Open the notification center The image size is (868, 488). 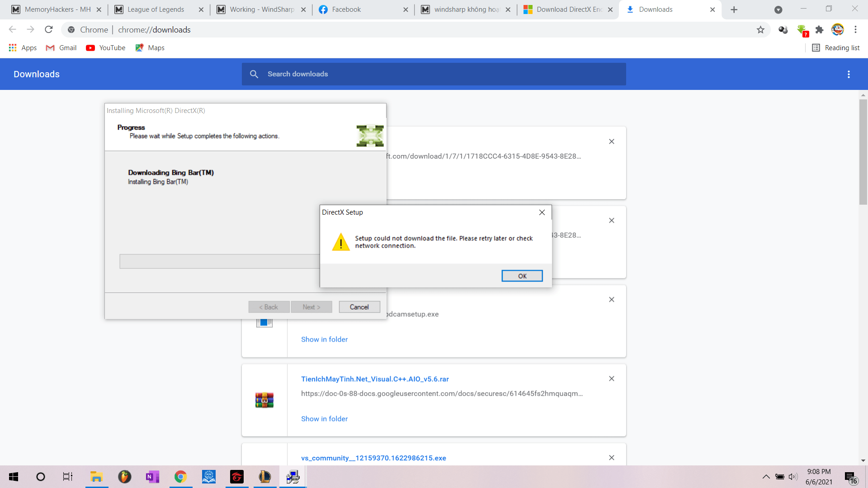click(851, 477)
